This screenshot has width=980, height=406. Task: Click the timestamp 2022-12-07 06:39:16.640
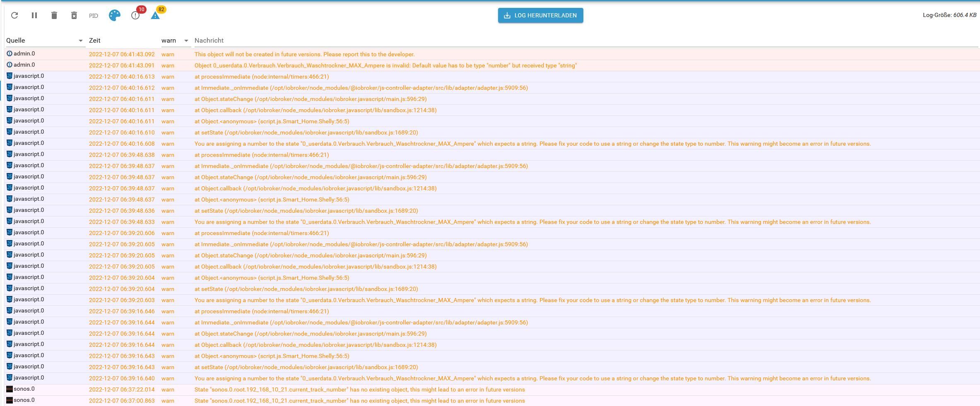coord(122,378)
